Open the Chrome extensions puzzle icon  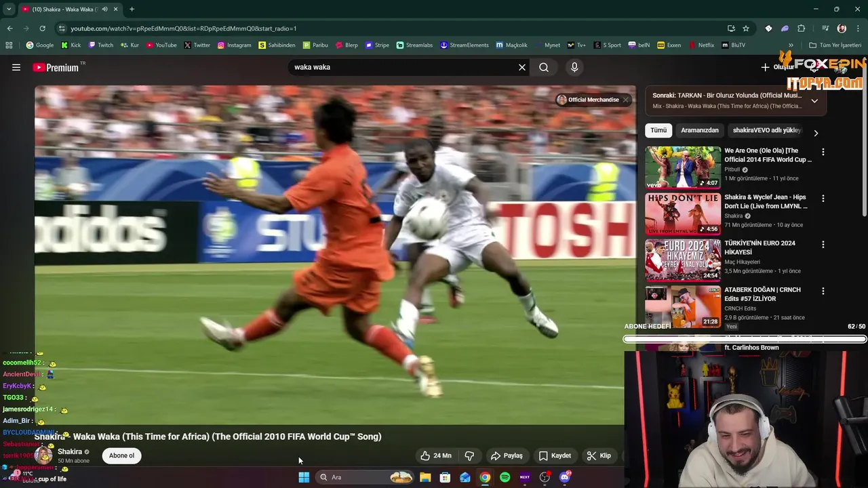coord(802,28)
